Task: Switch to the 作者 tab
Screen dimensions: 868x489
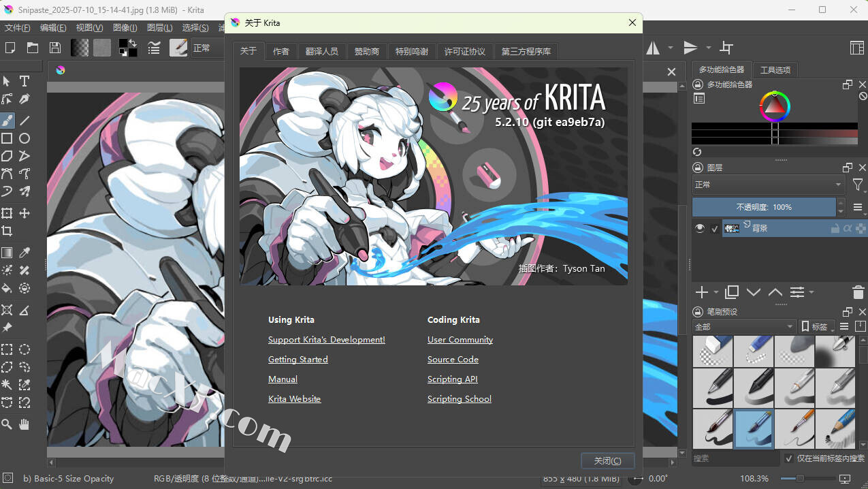Action: point(281,51)
